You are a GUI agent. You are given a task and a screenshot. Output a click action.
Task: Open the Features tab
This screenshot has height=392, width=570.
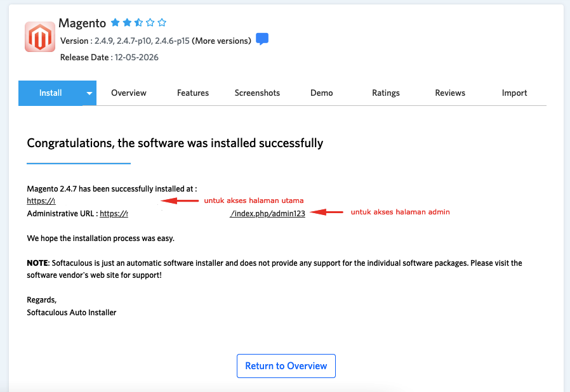pyautogui.click(x=193, y=93)
